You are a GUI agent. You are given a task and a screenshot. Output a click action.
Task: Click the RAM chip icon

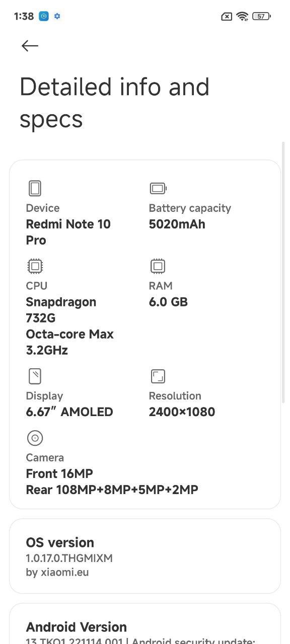click(x=158, y=266)
